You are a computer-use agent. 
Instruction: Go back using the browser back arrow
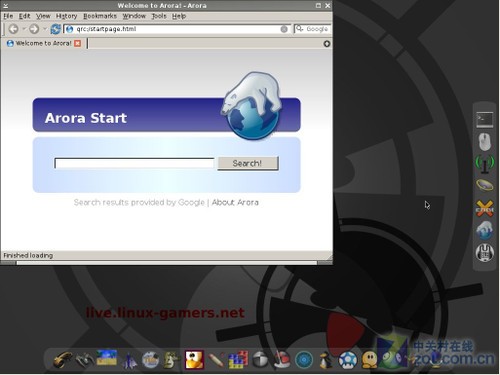click(x=14, y=29)
